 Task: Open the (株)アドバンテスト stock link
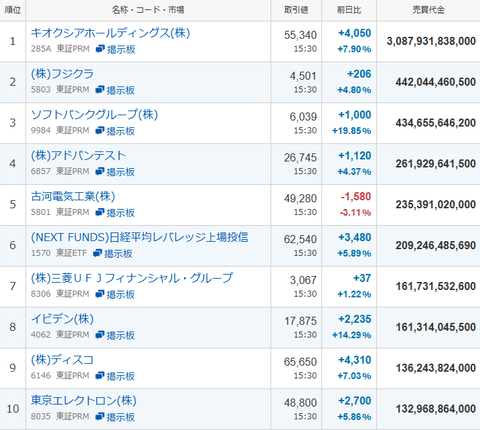click(x=78, y=155)
